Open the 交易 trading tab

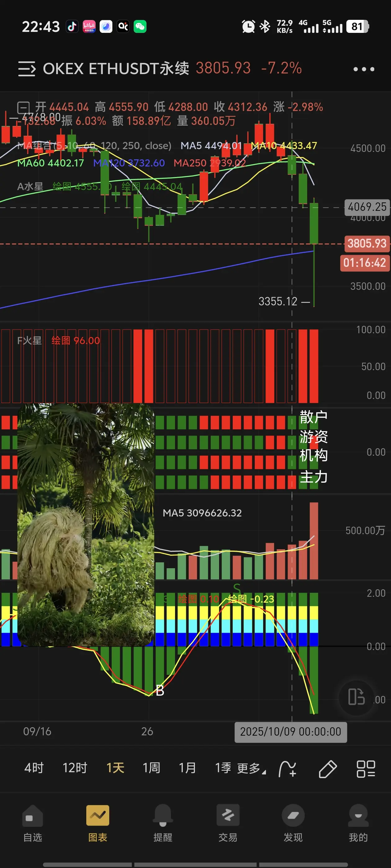[x=228, y=824]
